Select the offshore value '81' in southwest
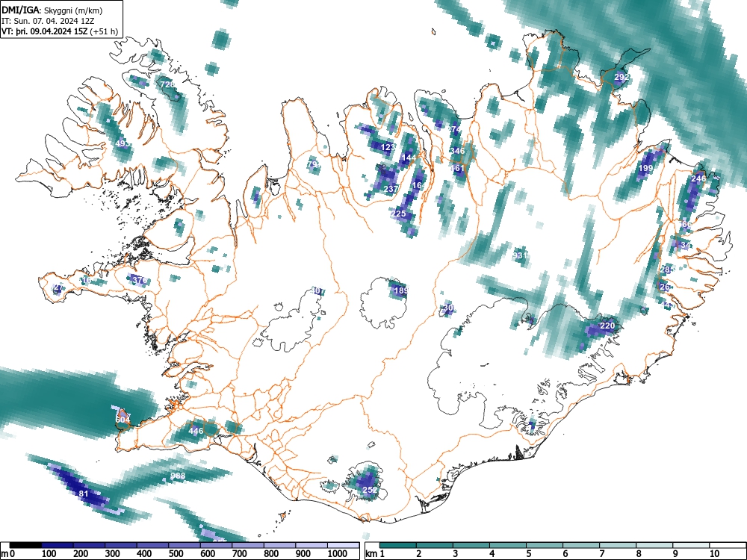Image resolution: width=747 pixels, height=560 pixels. [84, 494]
